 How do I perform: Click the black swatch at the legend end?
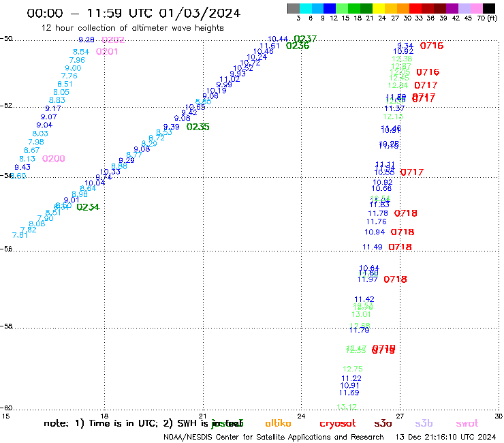click(x=489, y=8)
